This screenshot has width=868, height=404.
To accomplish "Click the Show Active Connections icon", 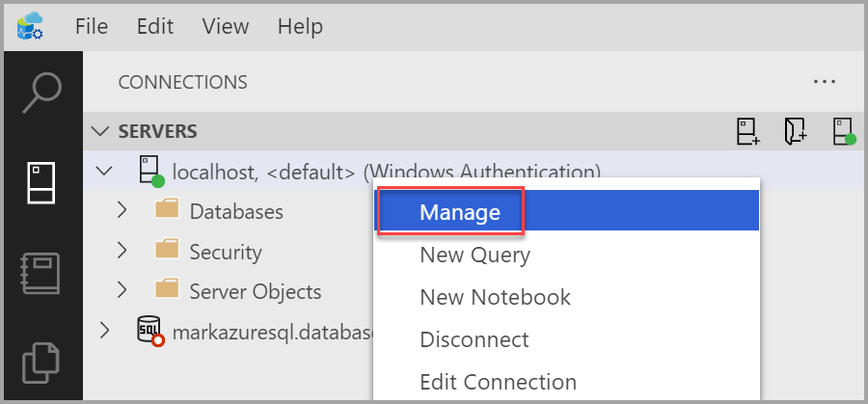I will [844, 132].
